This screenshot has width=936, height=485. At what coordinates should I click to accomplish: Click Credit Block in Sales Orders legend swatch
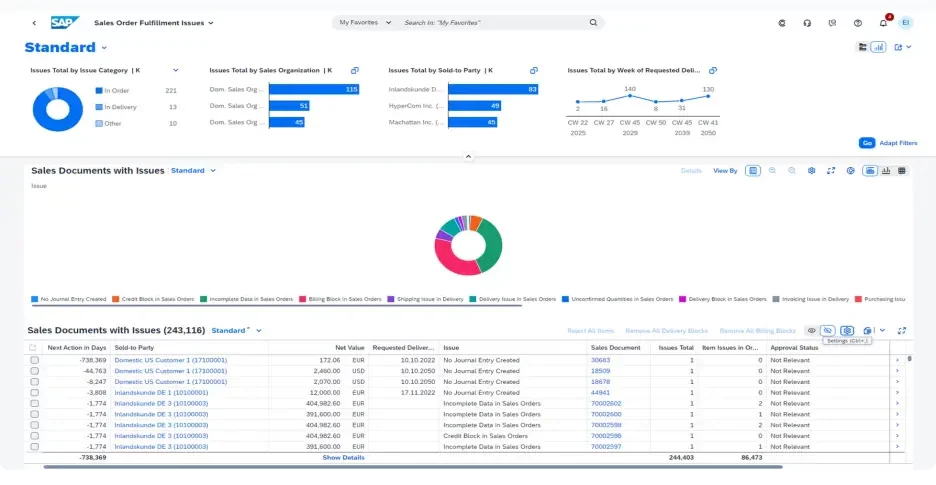pyautogui.click(x=115, y=299)
